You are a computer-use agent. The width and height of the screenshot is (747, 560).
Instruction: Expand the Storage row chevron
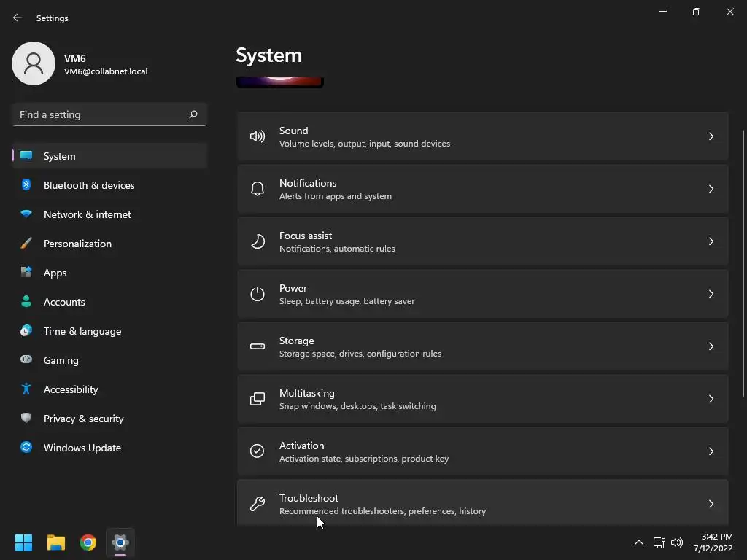click(711, 346)
